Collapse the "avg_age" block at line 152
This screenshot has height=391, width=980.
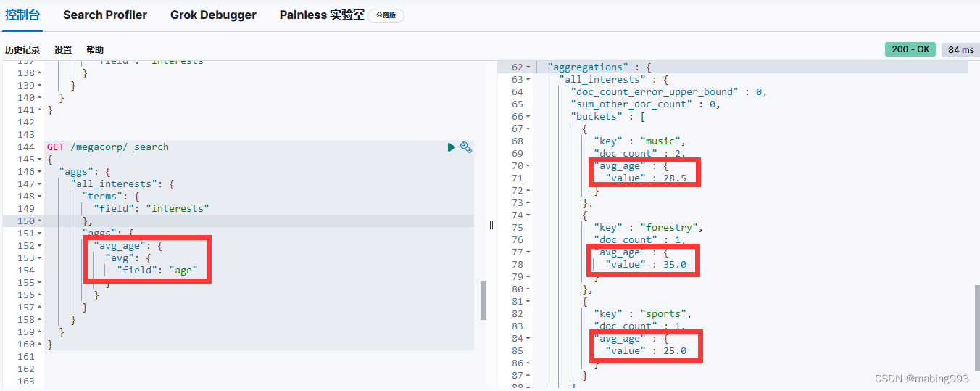coord(40,246)
